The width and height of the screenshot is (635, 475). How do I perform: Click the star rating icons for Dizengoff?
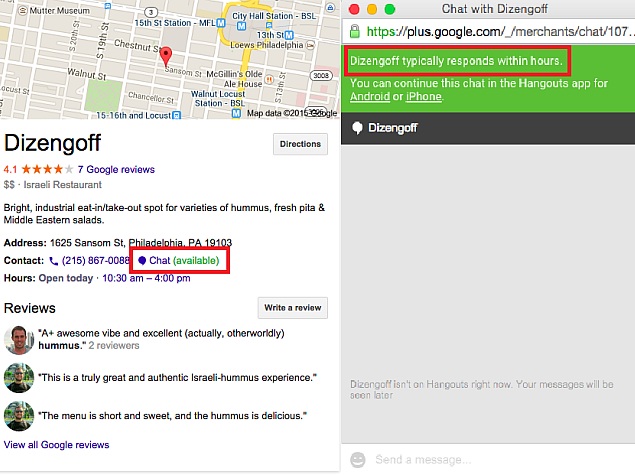(47, 169)
